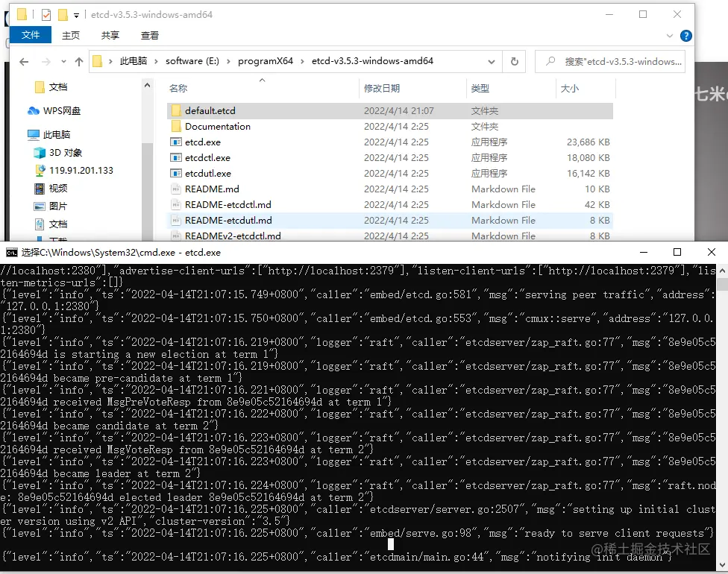Select the READMEv2-etcdctl.md file name
This screenshot has height=574, width=728.
pos(233,236)
